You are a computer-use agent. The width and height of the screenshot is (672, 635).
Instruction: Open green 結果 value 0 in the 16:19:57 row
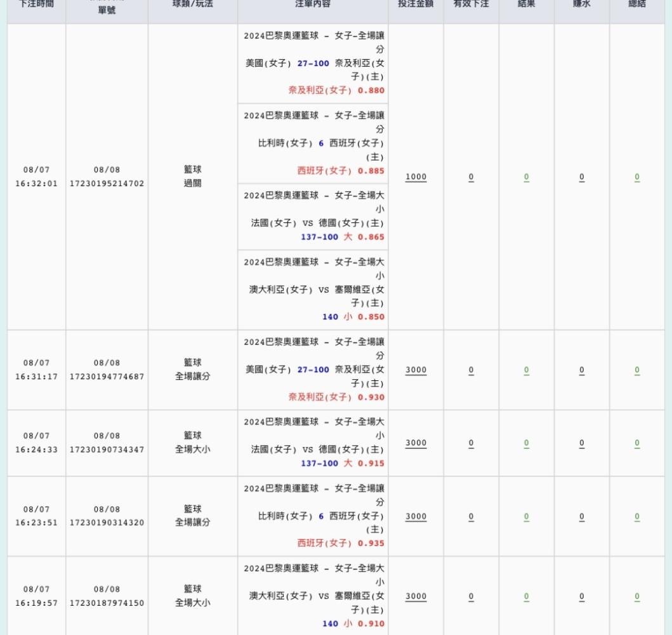(526, 596)
